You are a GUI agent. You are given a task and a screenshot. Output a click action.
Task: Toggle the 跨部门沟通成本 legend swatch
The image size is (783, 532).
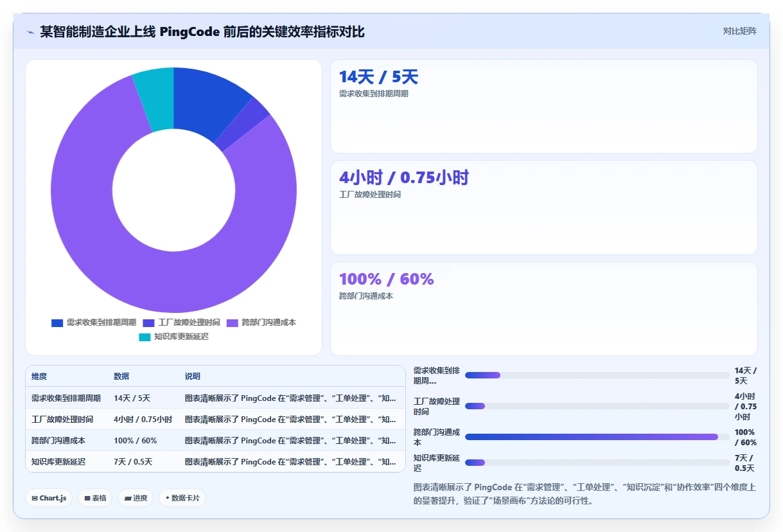click(x=232, y=323)
